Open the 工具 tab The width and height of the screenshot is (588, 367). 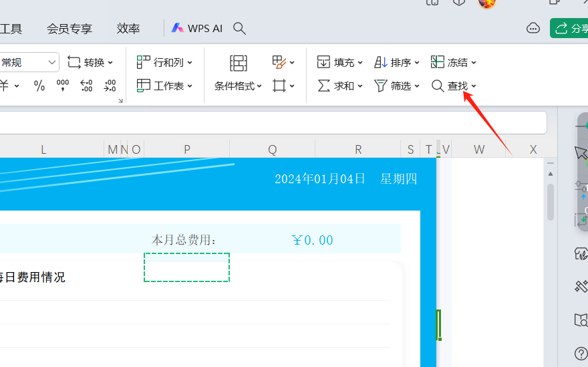click(x=11, y=29)
